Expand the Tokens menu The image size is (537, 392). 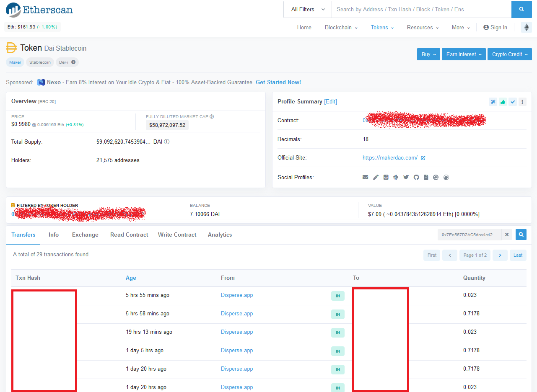click(382, 27)
